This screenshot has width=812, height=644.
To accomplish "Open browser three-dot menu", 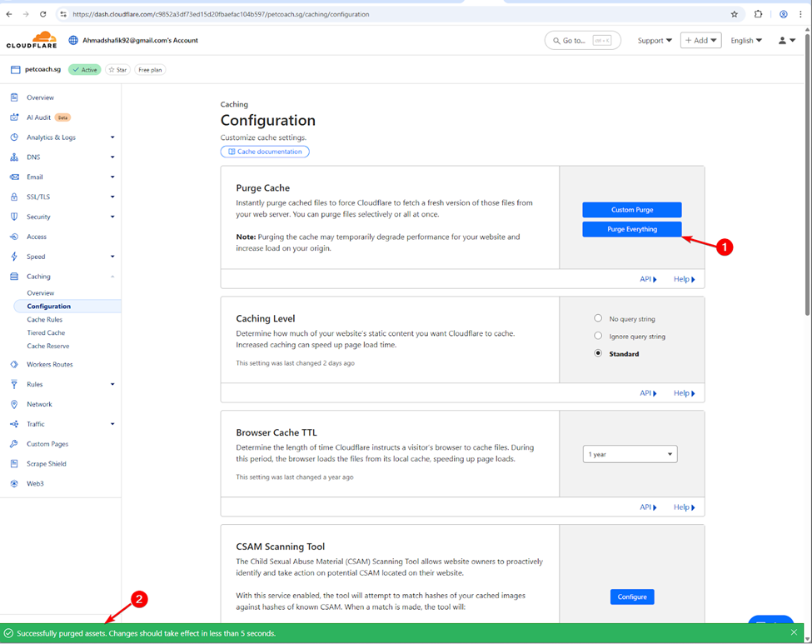I will [800, 14].
